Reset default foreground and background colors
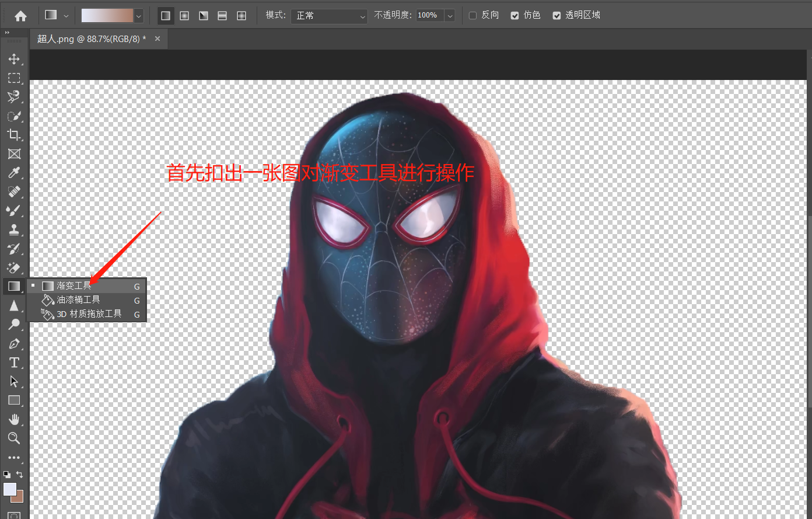 (7, 475)
